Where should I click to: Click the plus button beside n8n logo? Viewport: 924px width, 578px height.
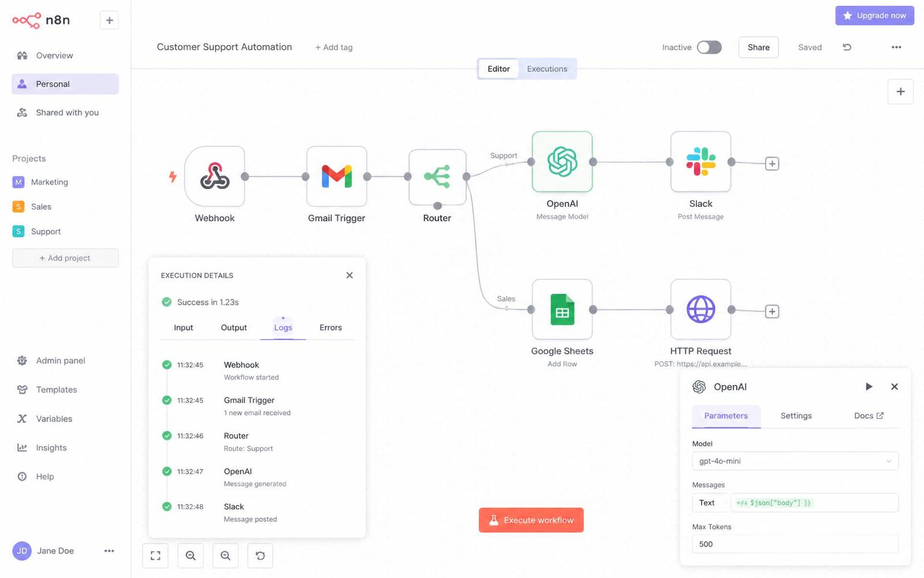click(109, 20)
